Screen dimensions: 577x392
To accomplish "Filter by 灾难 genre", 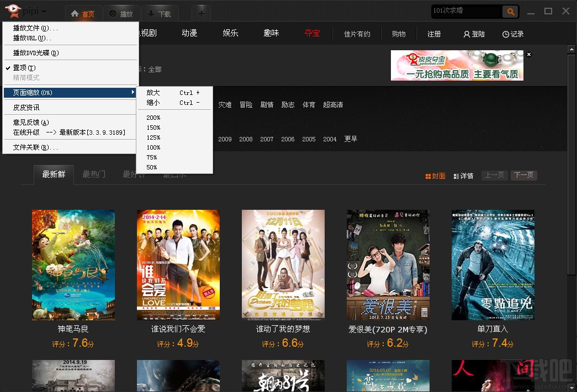I will pos(225,105).
